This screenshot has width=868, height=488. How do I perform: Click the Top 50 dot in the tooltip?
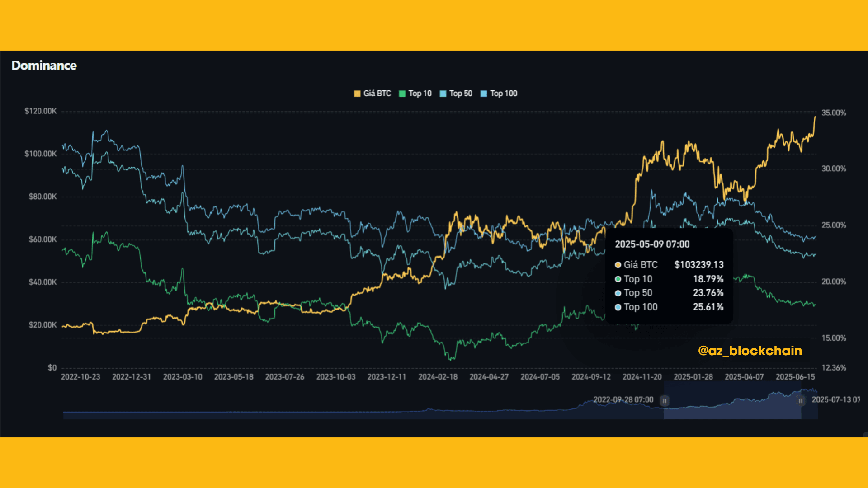(x=618, y=293)
